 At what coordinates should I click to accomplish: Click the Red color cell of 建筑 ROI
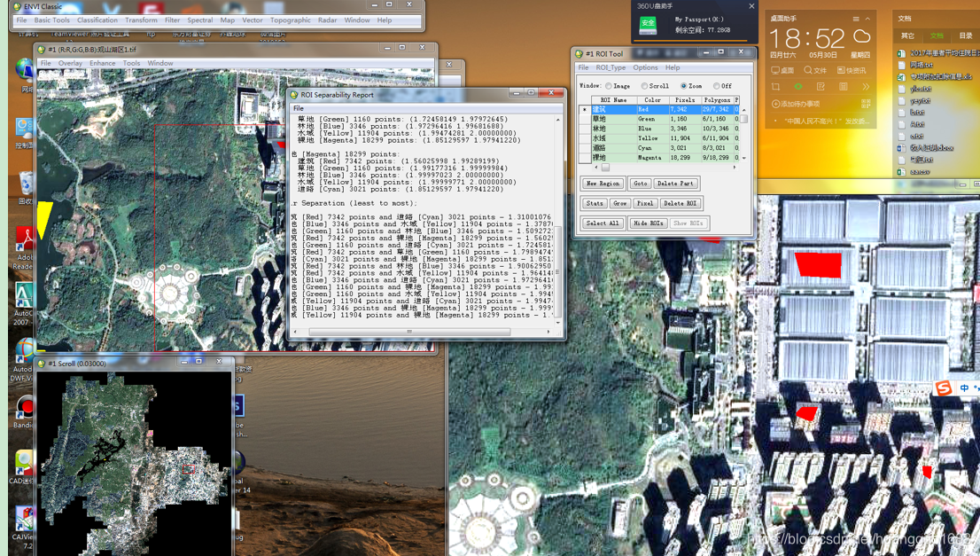652,109
